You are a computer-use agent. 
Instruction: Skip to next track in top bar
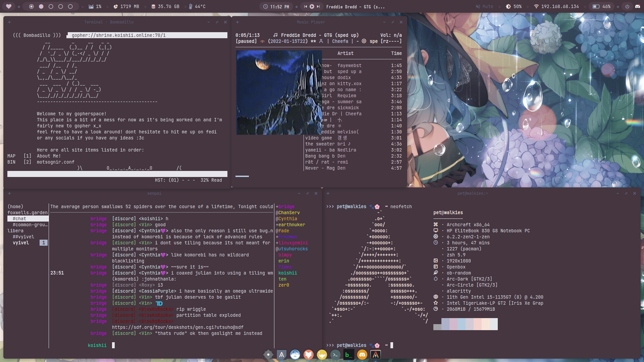[318, 6]
